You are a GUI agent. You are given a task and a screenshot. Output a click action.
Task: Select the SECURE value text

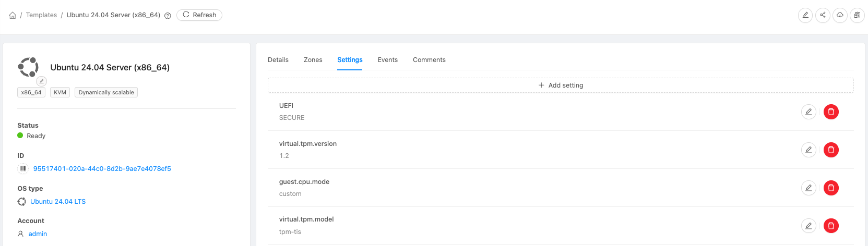point(292,118)
